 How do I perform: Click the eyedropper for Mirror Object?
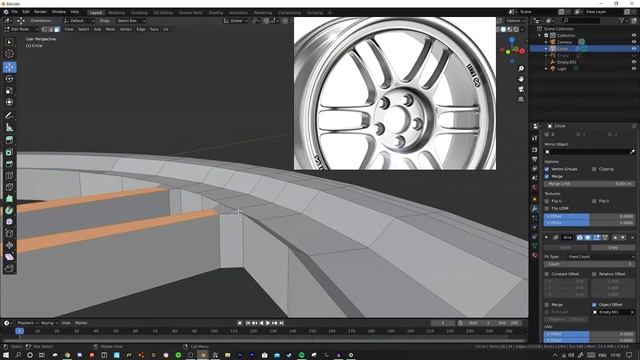point(632,152)
